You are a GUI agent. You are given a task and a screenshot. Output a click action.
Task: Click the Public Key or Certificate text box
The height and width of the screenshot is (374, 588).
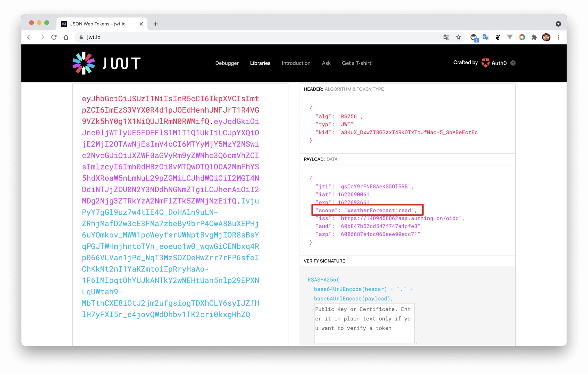(x=364, y=323)
